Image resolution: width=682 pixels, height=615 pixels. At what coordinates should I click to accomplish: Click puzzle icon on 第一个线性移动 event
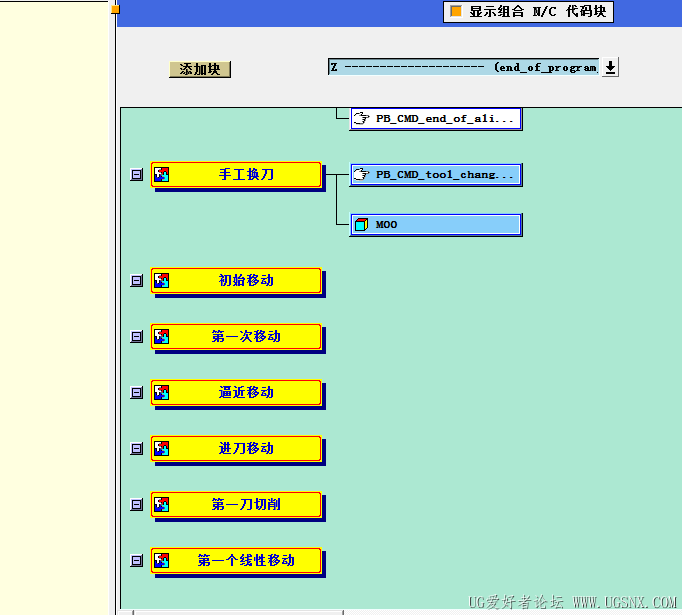(161, 560)
